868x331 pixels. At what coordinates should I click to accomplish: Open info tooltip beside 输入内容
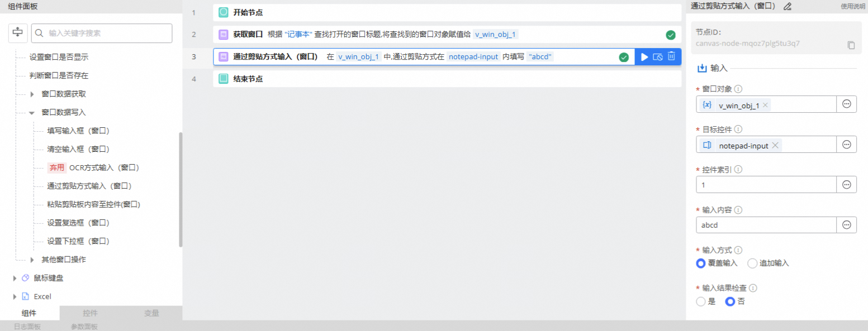(x=738, y=210)
